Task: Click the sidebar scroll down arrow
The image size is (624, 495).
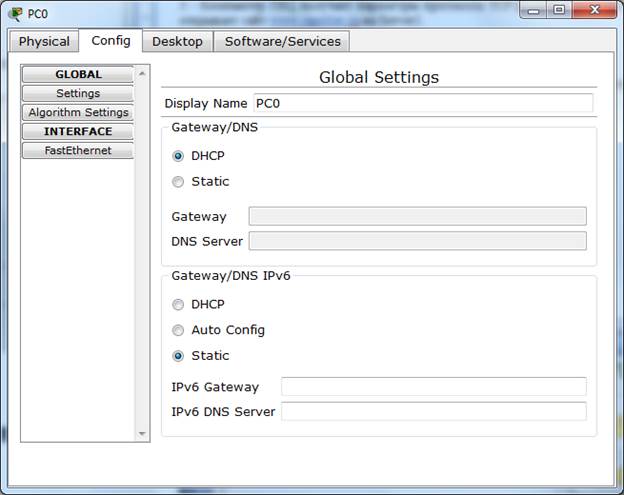Action: tap(141, 434)
